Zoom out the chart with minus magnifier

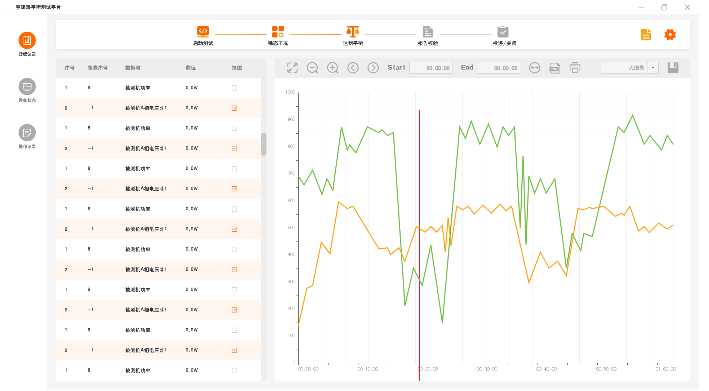pos(312,68)
